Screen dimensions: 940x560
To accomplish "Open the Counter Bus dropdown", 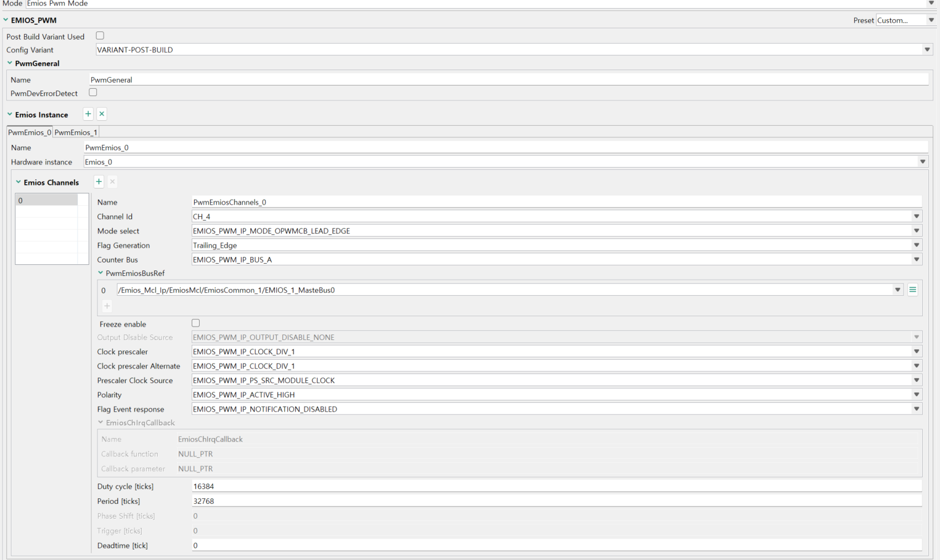I will (x=917, y=259).
